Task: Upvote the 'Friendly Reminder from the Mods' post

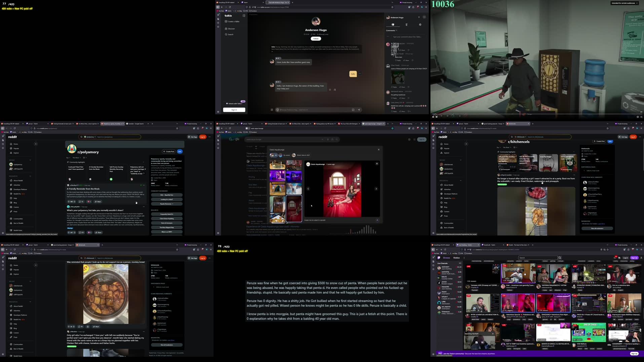Action: (x=68, y=201)
